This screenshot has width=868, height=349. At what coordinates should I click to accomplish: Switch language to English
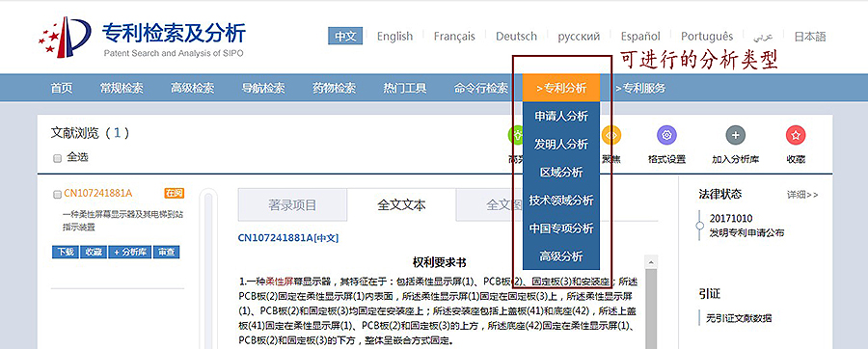coord(394,37)
